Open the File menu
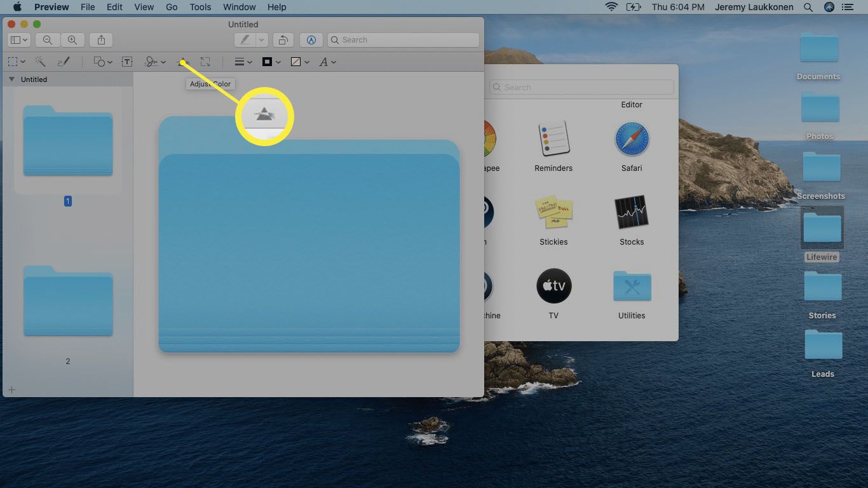 point(88,7)
